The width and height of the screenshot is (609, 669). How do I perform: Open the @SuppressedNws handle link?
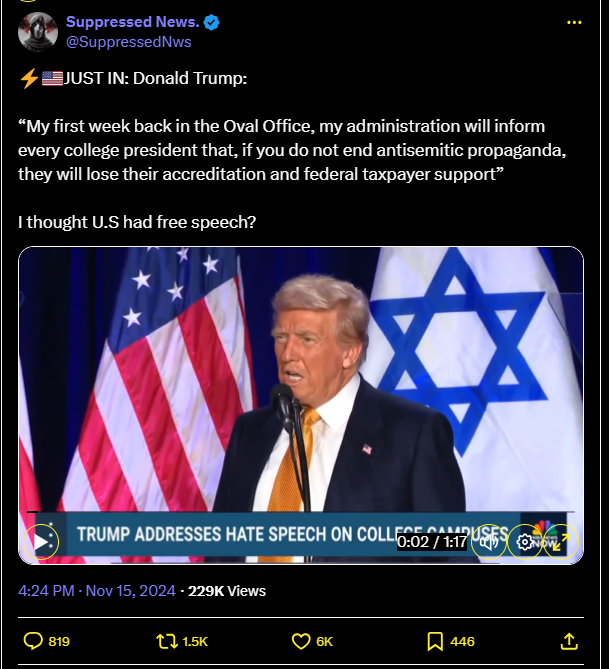[129, 42]
